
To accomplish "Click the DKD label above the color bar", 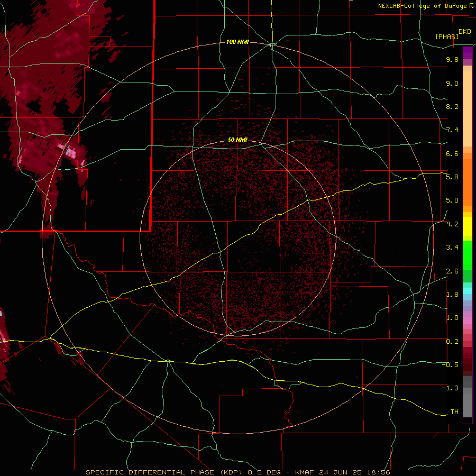I will (x=465, y=32).
